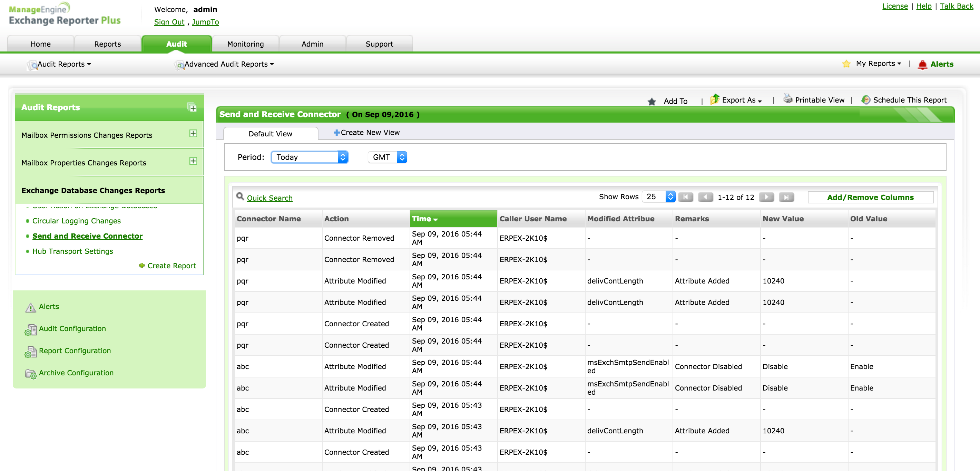Expand Mailbox Properties Changes Reports section
This screenshot has width=980, height=471.
193,161
